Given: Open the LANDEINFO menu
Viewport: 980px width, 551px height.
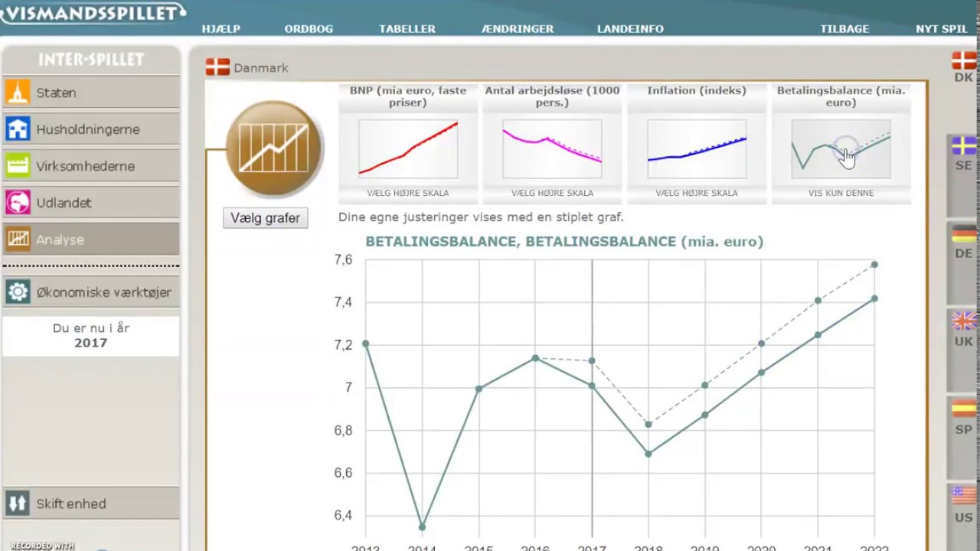Looking at the screenshot, I should pos(630,29).
